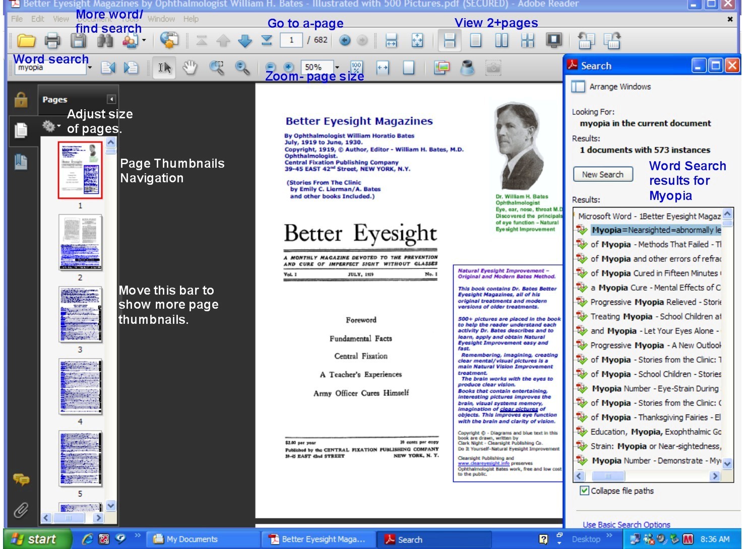Choose the Marquee Zoom tool
This screenshot has height=549, width=756.
pos(216,67)
